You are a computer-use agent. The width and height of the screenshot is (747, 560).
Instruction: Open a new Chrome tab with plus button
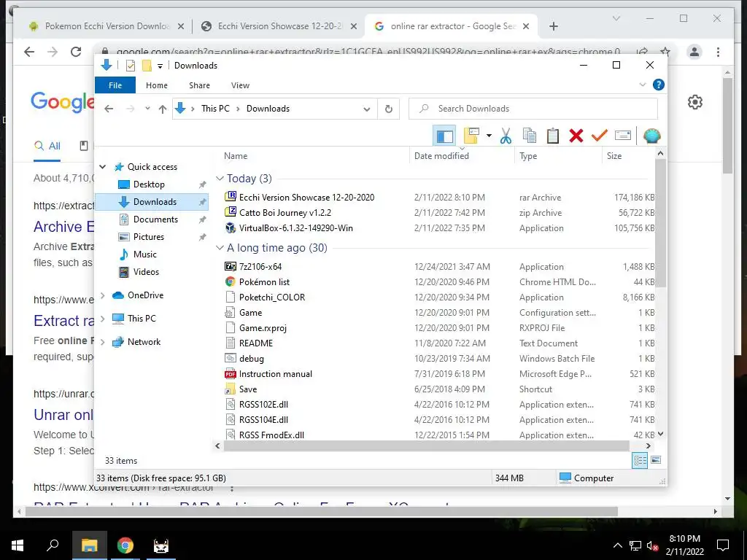(553, 27)
